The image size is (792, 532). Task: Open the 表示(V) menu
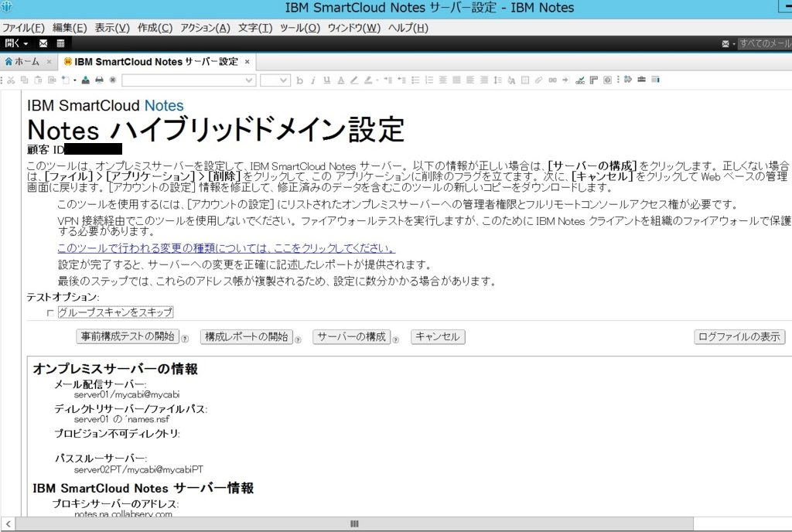coord(112,28)
